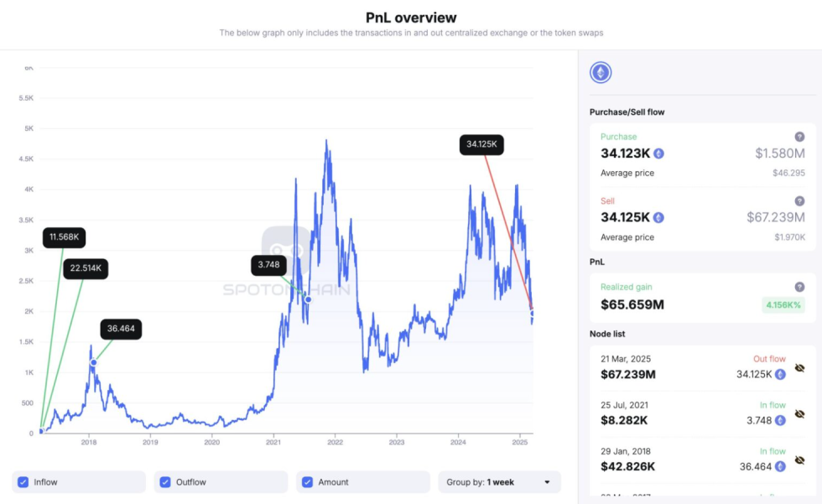Click the 11.568K annotation on the chart
This screenshot has height=504, width=822.
(x=63, y=237)
